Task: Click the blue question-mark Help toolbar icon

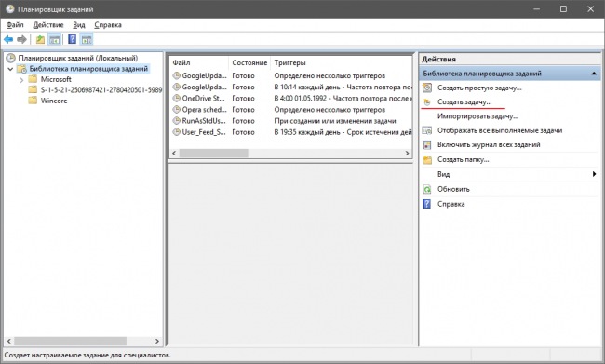Action: tap(72, 39)
